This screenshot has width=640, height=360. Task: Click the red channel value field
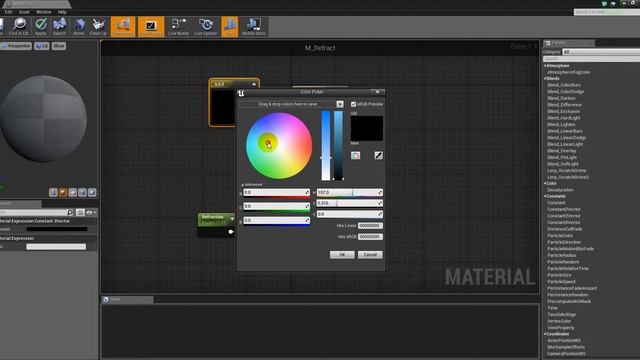coord(277,192)
